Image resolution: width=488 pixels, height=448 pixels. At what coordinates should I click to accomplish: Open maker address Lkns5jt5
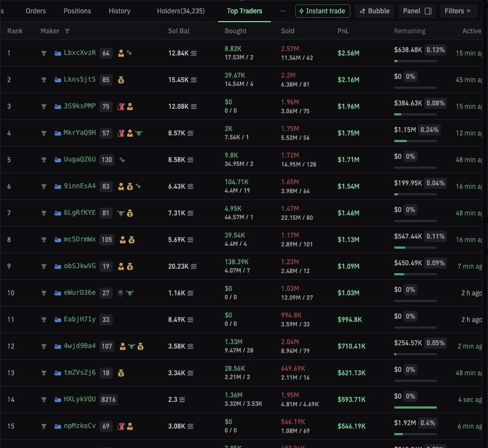[x=80, y=79]
